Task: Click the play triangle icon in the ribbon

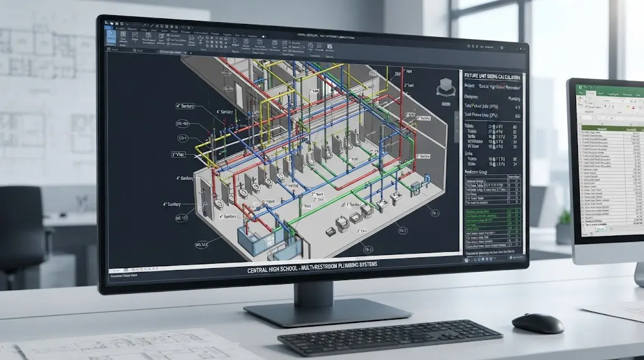Action: (235, 42)
